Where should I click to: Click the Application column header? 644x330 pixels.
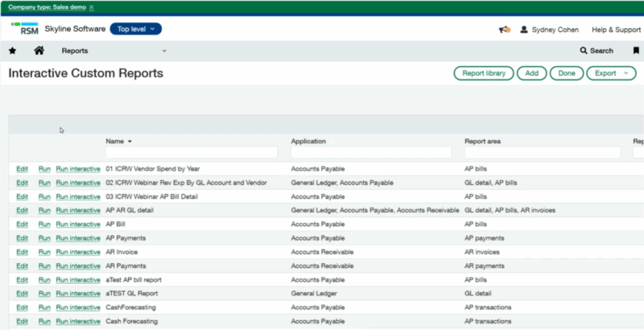click(308, 141)
